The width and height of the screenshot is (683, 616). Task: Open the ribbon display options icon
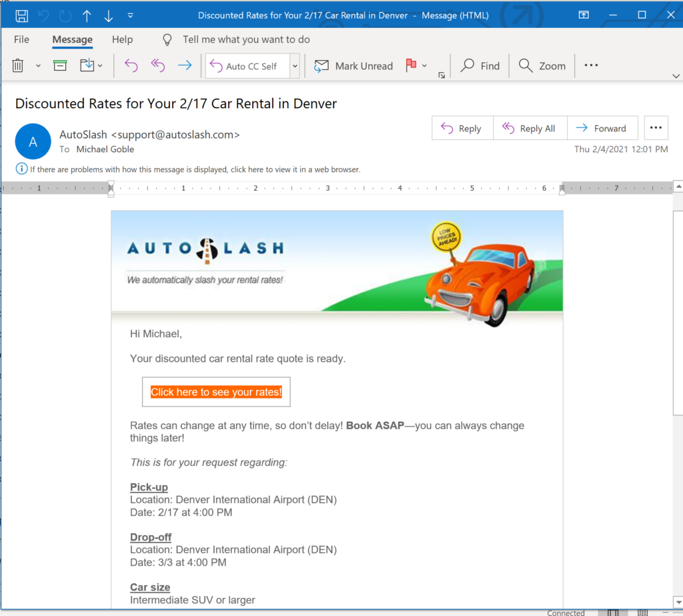pos(584,15)
